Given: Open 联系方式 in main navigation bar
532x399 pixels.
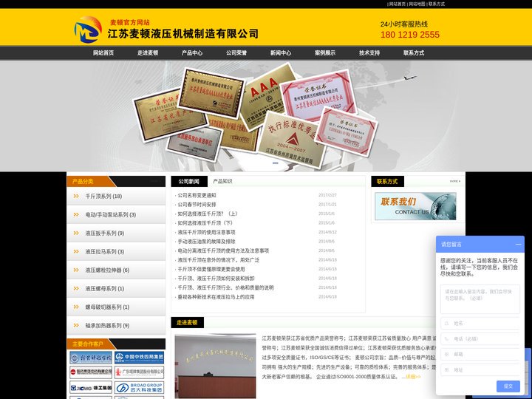Looking at the screenshot, I should point(414,53).
